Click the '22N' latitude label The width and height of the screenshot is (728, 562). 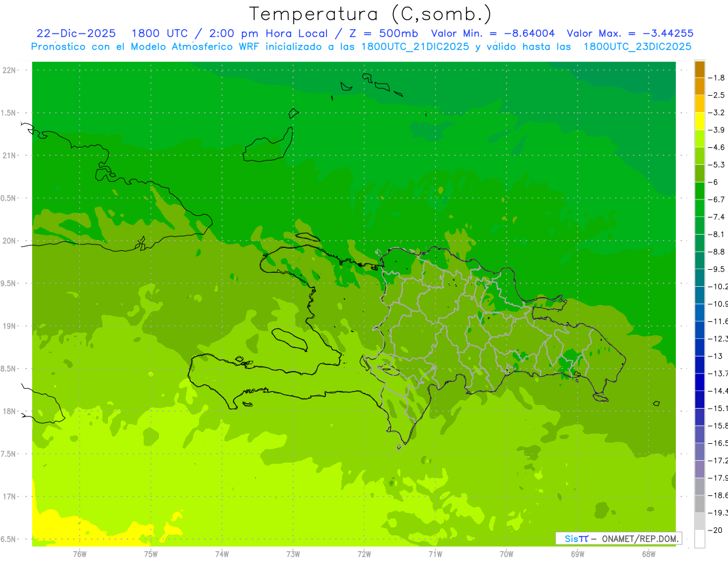(8, 70)
